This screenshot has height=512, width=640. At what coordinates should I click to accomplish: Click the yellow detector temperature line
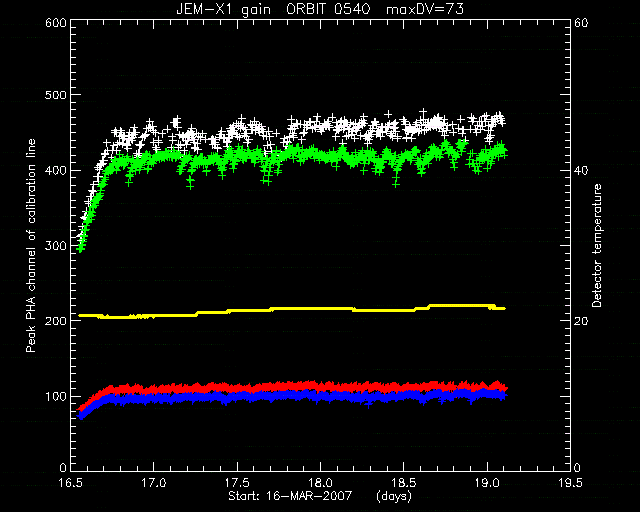pos(292,311)
